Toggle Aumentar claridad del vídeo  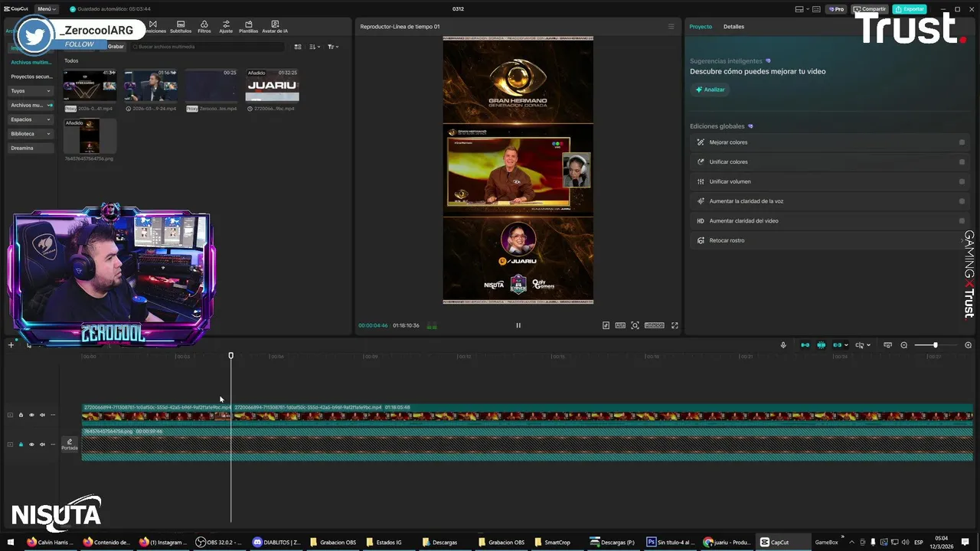(x=962, y=221)
